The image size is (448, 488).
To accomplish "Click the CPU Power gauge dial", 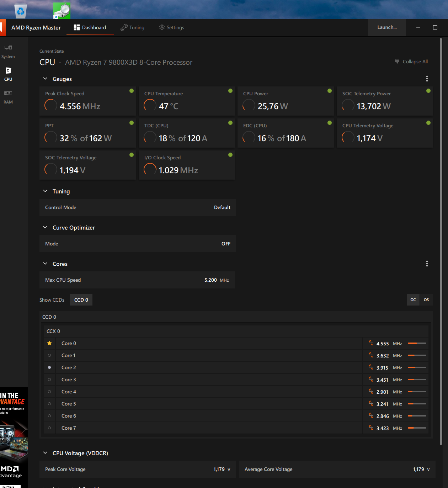I will (x=249, y=105).
